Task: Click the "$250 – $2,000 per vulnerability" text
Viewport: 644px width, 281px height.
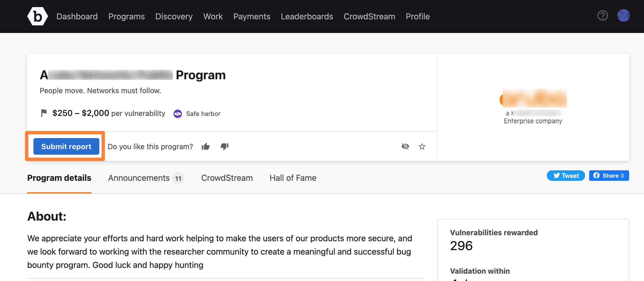Action: coord(109,113)
